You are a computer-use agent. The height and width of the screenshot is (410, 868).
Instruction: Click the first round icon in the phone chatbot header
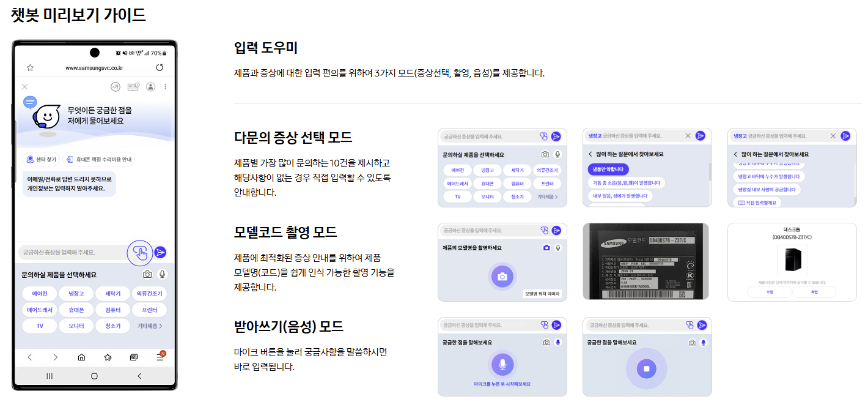point(116,87)
